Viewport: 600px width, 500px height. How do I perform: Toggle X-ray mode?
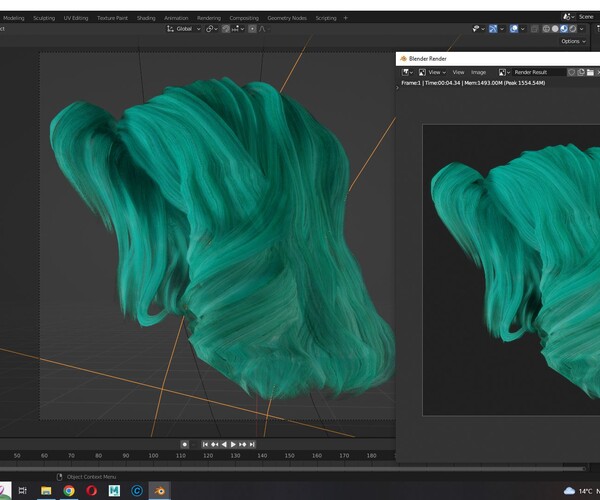(x=535, y=29)
